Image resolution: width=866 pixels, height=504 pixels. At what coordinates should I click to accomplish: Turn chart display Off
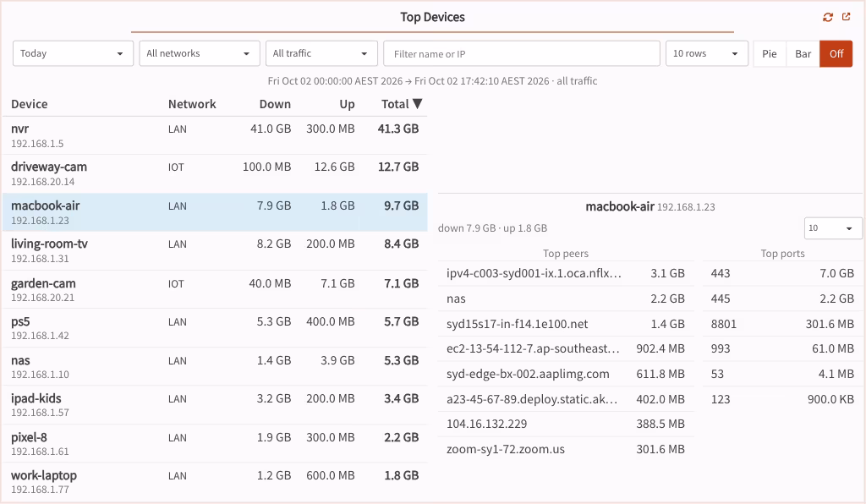[836, 53]
